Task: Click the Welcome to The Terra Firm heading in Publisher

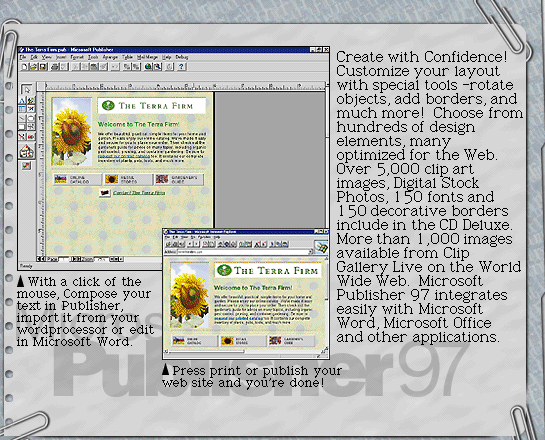Action: (x=139, y=124)
